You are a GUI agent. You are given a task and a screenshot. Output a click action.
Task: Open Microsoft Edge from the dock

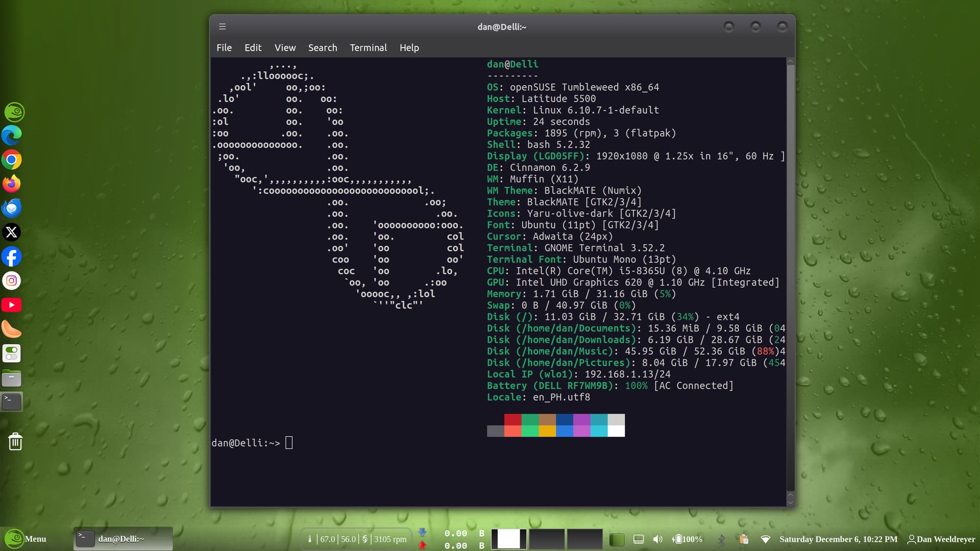click(x=12, y=135)
